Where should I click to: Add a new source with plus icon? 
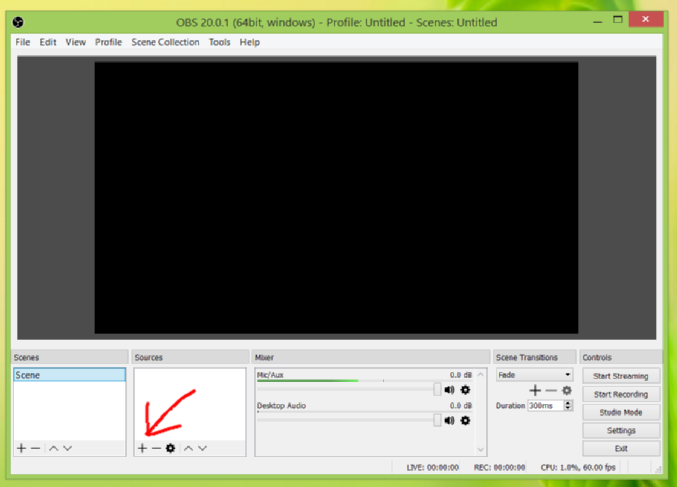point(142,448)
